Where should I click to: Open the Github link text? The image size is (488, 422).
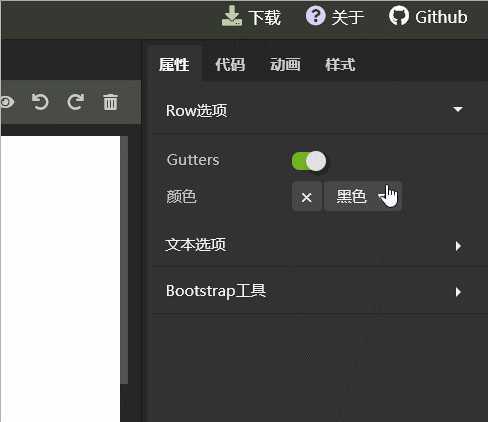click(441, 17)
